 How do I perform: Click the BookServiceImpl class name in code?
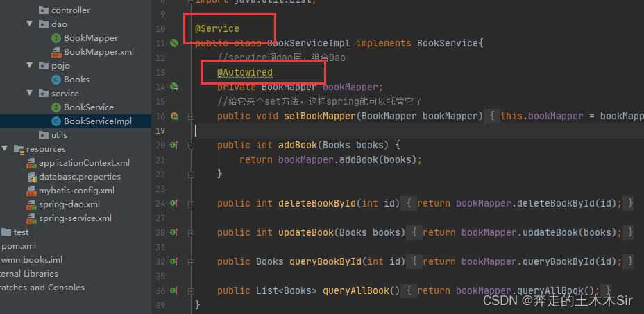point(309,43)
